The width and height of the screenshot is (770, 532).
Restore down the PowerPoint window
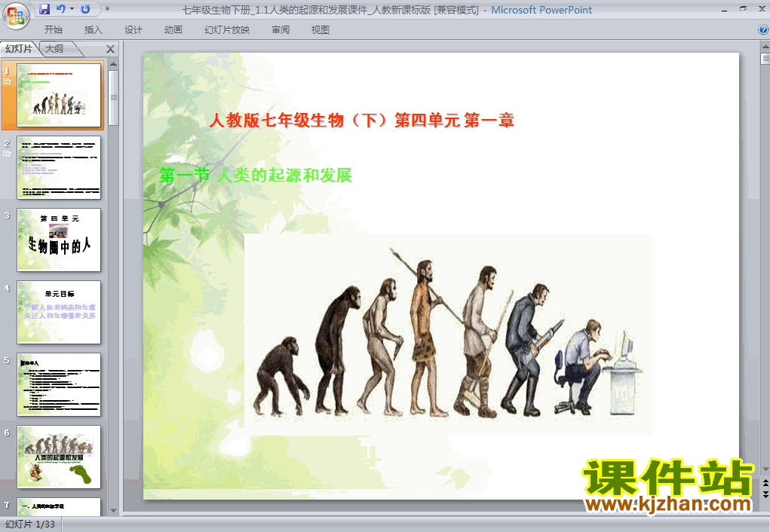(743, 9)
